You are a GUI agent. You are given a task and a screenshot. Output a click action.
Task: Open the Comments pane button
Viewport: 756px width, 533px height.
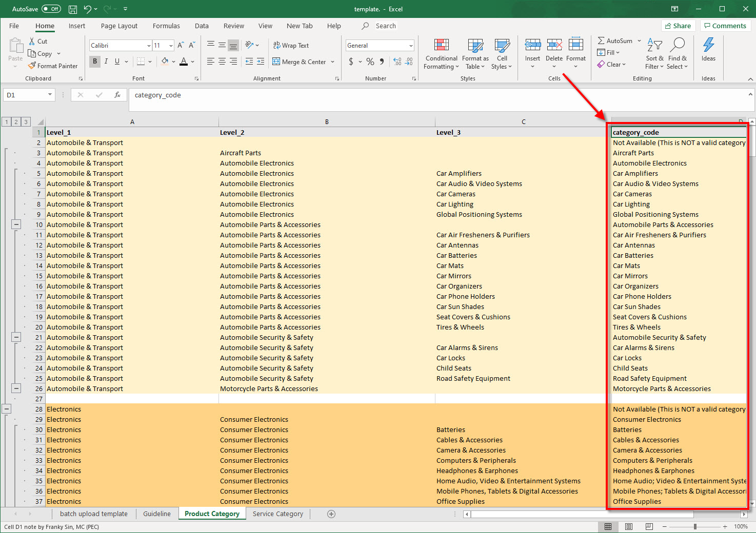click(725, 26)
